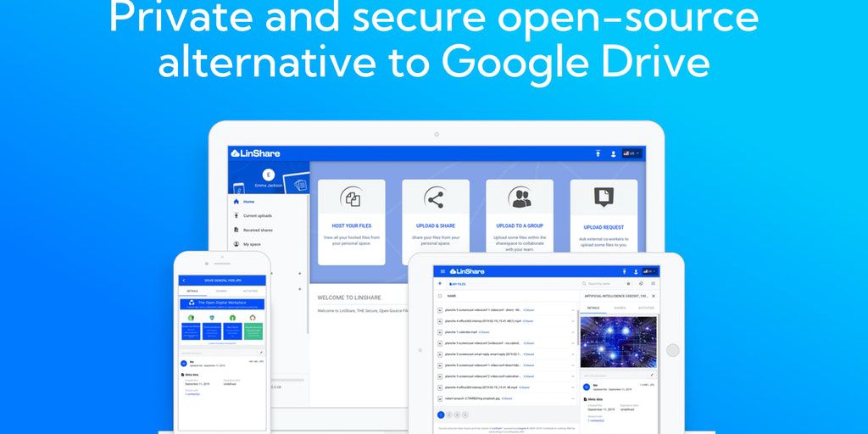Switch to SHARES tab on tablet panel
The width and height of the screenshot is (868, 434).
[x=620, y=308]
